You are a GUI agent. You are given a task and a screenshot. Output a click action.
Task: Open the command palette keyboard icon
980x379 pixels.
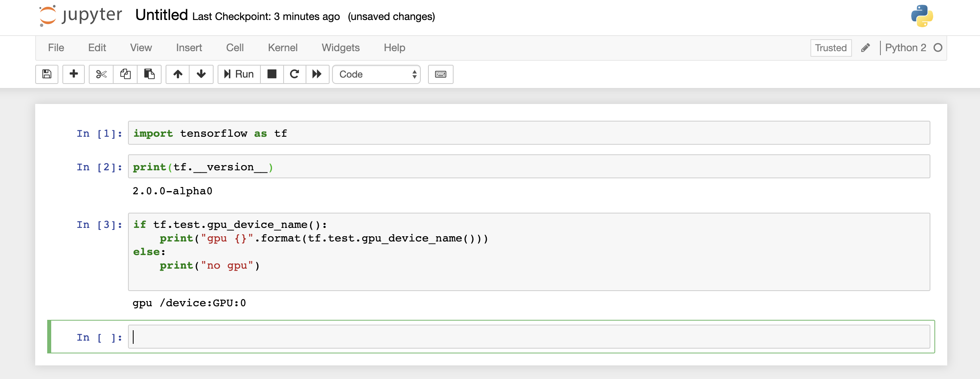pyautogui.click(x=440, y=74)
